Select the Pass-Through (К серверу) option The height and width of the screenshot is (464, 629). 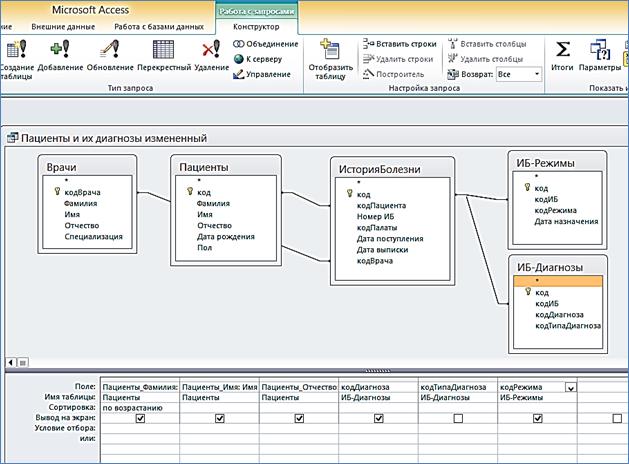[258, 59]
